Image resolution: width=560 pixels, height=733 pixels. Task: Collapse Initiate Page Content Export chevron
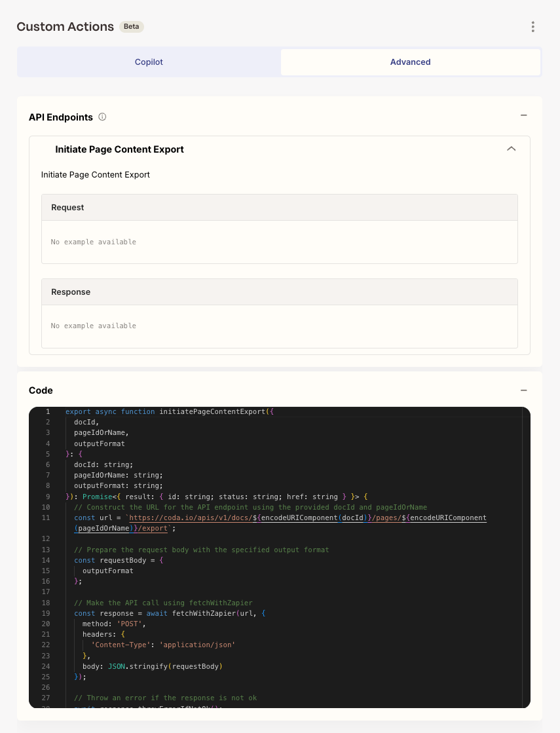[x=511, y=149]
